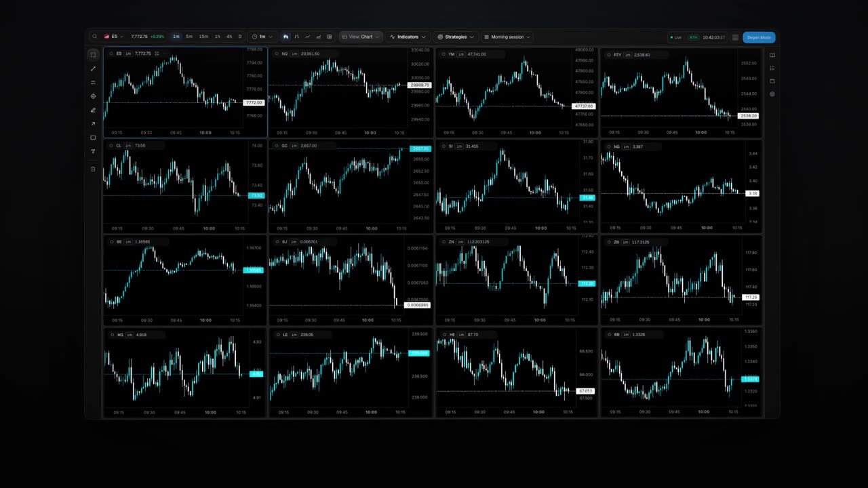This screenshot has width=868, height=488.
Task: Click the 1m interval badge on GC chart
Action: click(294, 146)
